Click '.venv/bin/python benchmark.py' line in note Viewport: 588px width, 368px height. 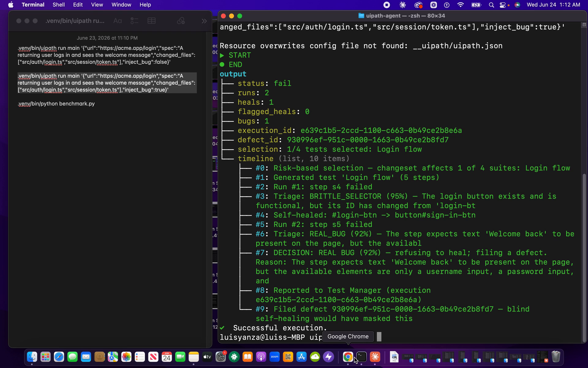point(56,104)
